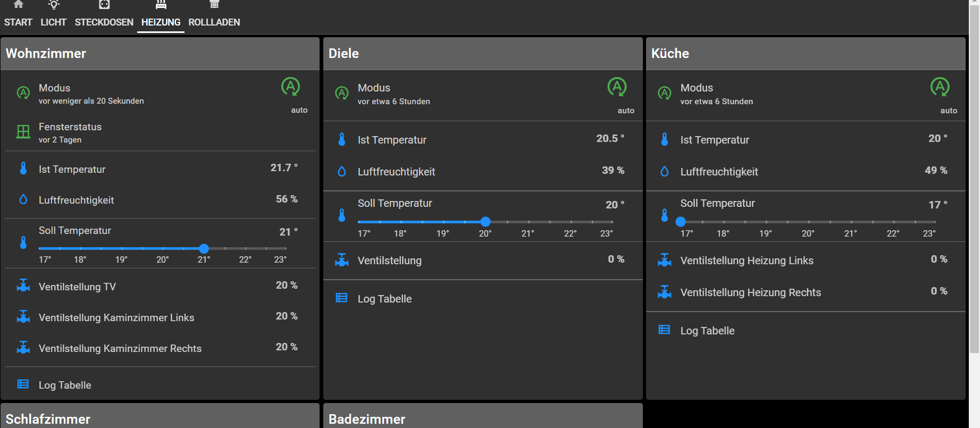Click the Diele Soll Temperatur thermometer icon

coord(342,215)
